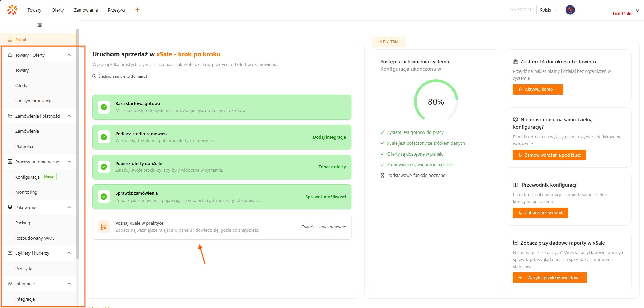
Task: Click the Poznaj xSale w praktyce document icon
Action: click(104, 227)
